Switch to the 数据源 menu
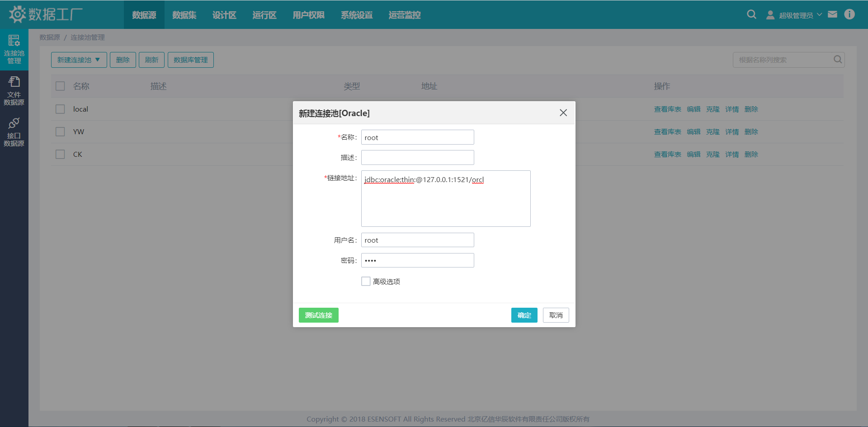The image size is (868, 427). coord(144,15)
